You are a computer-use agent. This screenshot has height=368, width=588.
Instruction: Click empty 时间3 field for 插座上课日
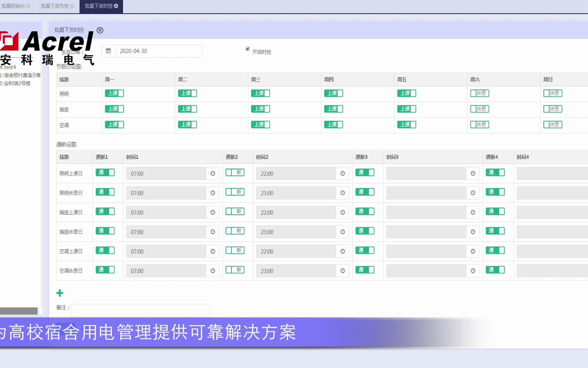[x=426, y=212]
